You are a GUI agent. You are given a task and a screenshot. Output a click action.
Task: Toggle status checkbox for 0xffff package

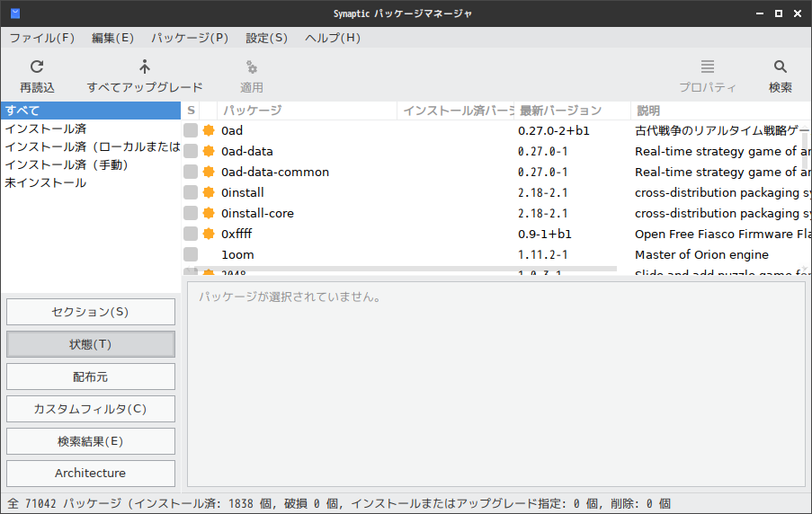coord(191,234)
